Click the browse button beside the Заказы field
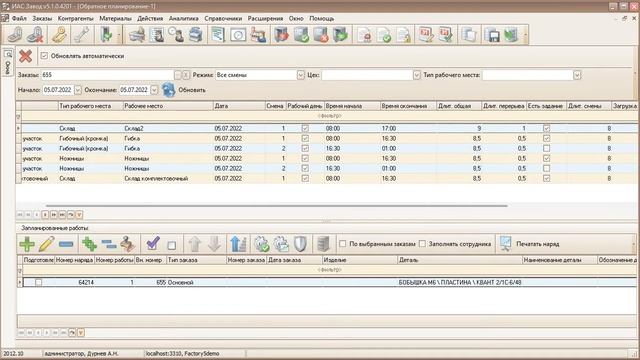 (178, 75)
